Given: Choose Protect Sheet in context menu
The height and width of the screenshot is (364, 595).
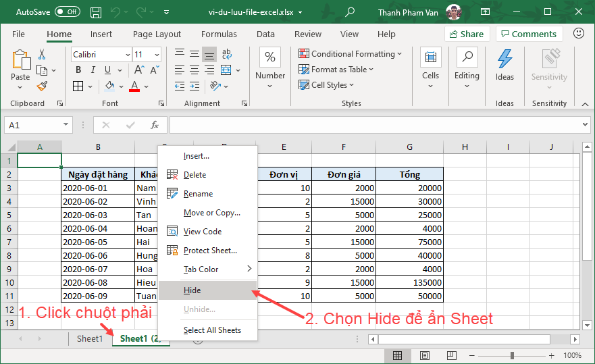Looking at the screenshot, I should tap(207, 251).
